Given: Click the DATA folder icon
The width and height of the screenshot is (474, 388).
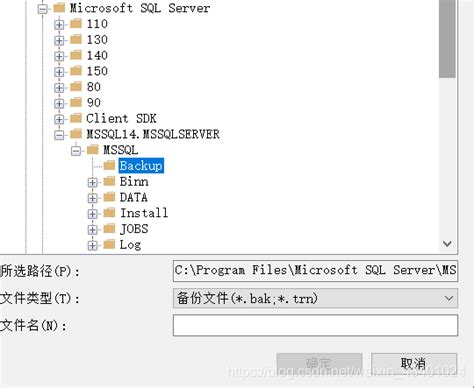Looking at the screenshot, I should pyautogui.click(x=109, y=197).
